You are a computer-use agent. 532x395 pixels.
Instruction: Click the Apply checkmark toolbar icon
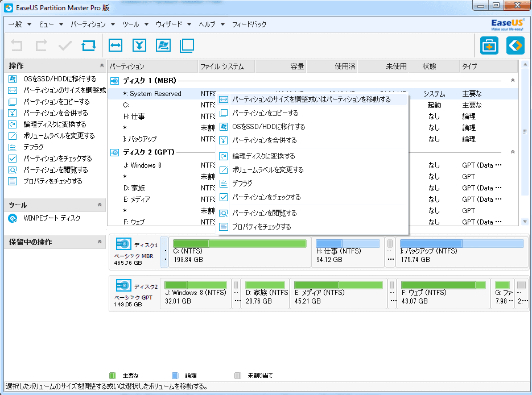click(65, 45)
